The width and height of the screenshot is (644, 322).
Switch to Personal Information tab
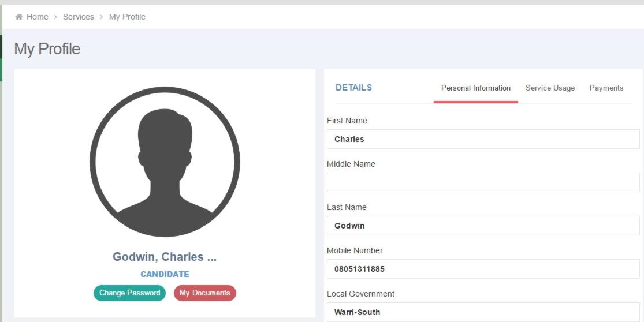pyautogui.click(x=475, y=88)
